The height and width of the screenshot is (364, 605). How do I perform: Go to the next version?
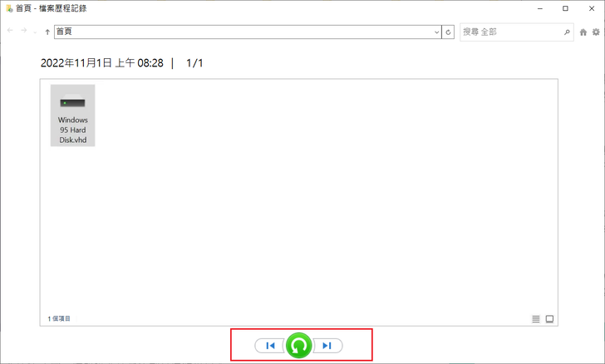327,346
